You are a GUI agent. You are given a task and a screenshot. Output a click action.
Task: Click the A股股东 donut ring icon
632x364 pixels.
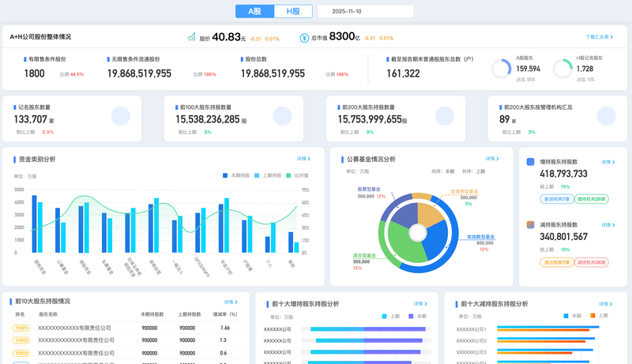click(x=502, y=69)
